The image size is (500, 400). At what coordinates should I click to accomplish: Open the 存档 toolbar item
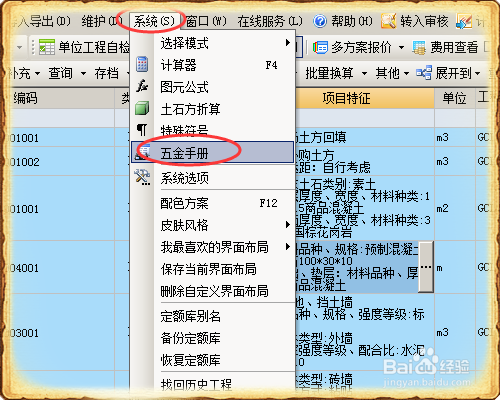[x=107, y=73]
